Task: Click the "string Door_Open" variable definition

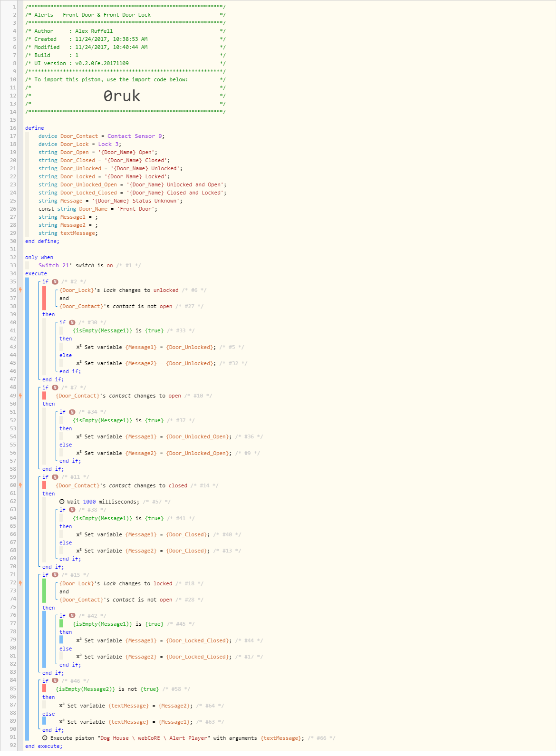Action: pos(98,152)
